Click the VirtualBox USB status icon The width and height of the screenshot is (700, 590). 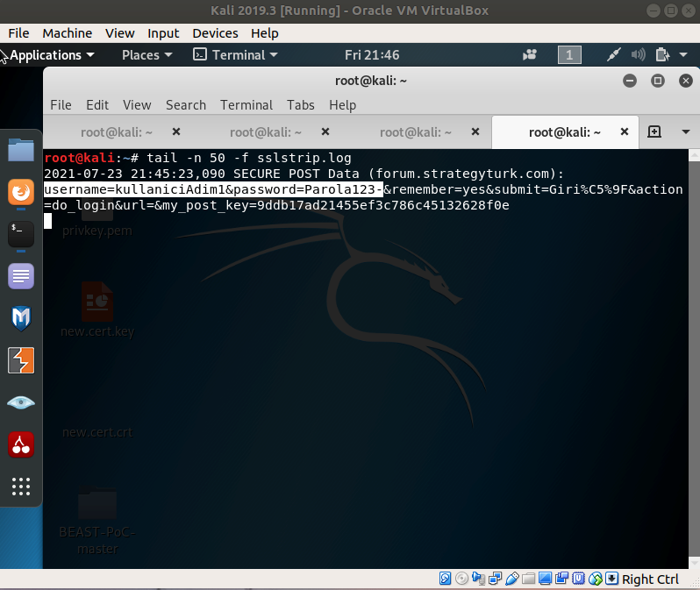click(x=512, y=579)
